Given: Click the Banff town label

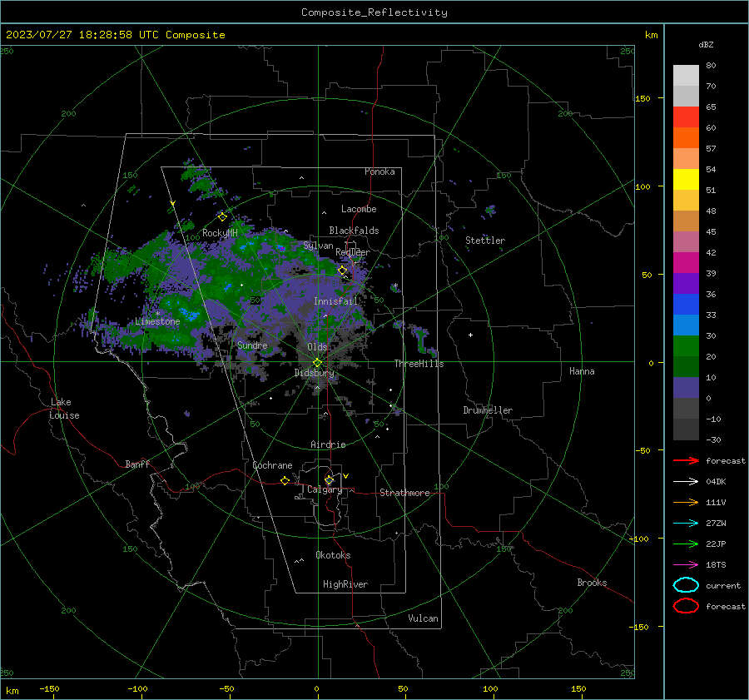Looking at the screenshot, I should pyautogui.click(x=137, y=464).
